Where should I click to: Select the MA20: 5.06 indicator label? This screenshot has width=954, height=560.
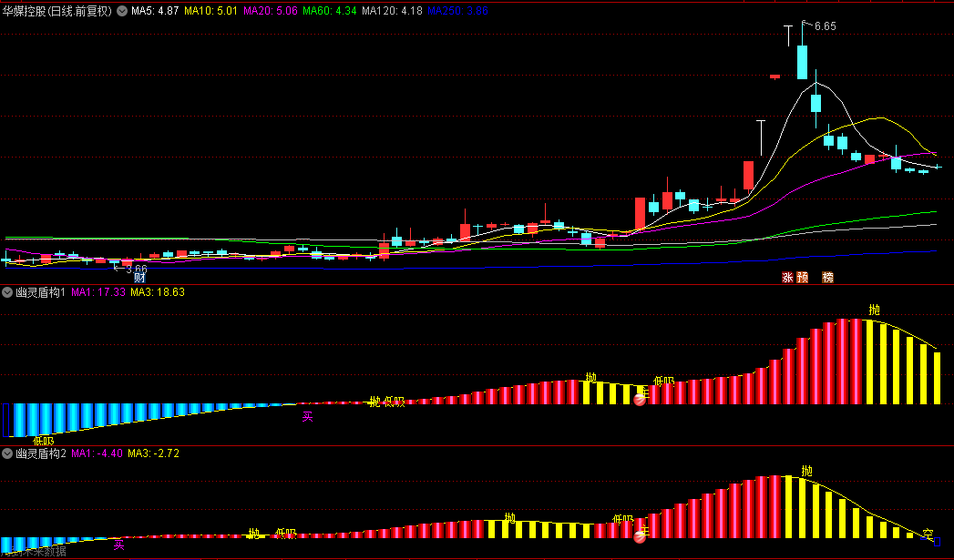click(x=270, y=11)
